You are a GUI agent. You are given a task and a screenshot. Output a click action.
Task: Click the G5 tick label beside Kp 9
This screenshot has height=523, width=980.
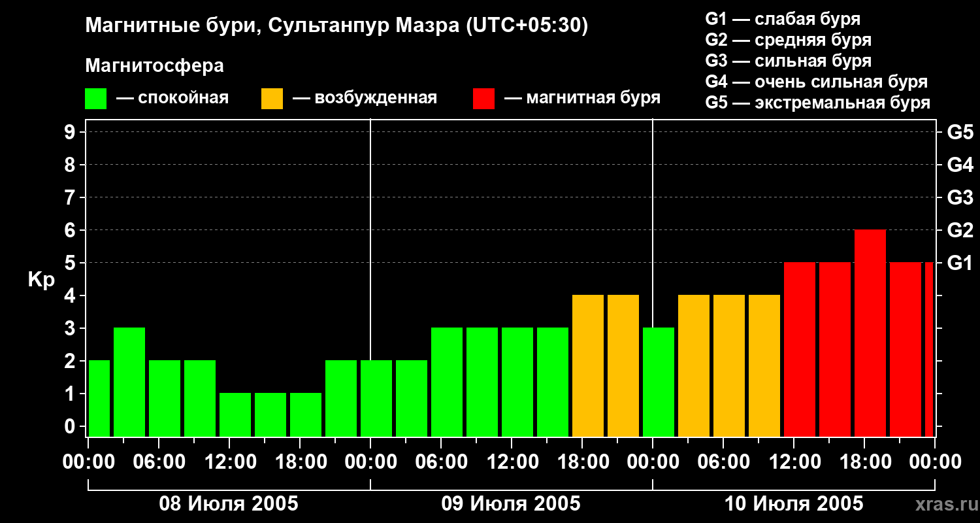coord(960,132)
